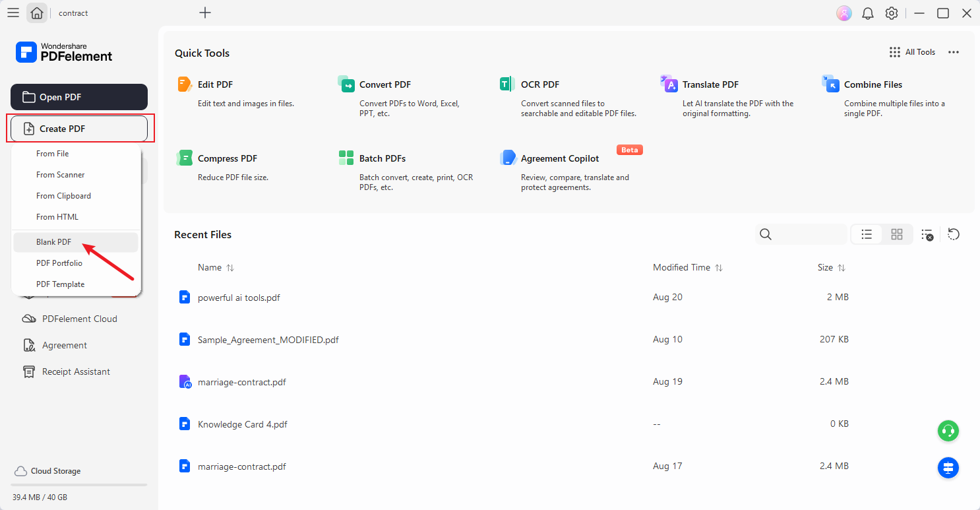Click the refresh recent files icon
This screenshot has height=510, width=980.
click(x=953, y=234)
